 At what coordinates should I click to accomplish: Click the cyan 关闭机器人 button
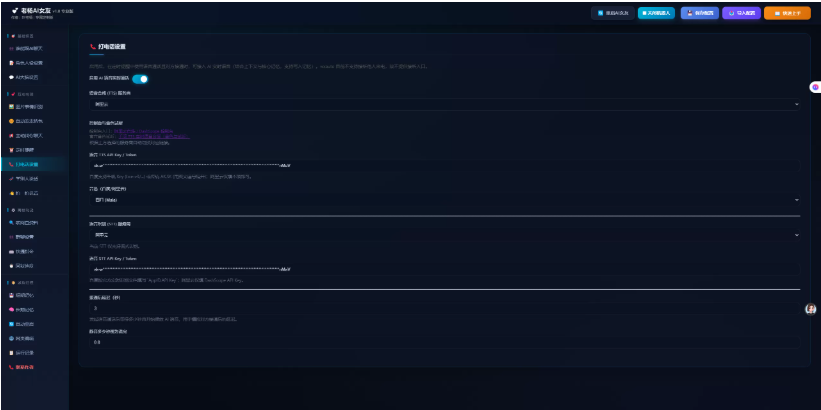656,13
